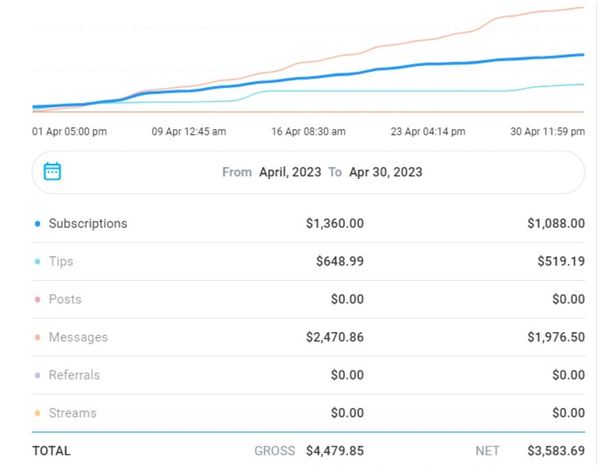The width and height of the screenshot is (600, 465).
Task: Toggle the Tips series label
Action: [61, 262]
